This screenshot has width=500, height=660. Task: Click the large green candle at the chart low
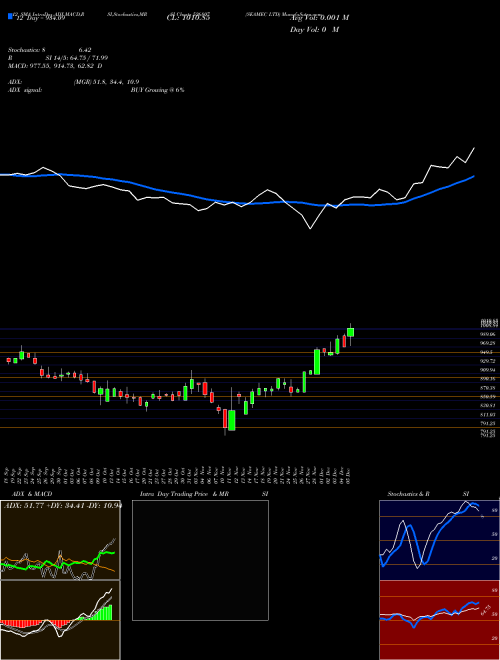point(231,420)
